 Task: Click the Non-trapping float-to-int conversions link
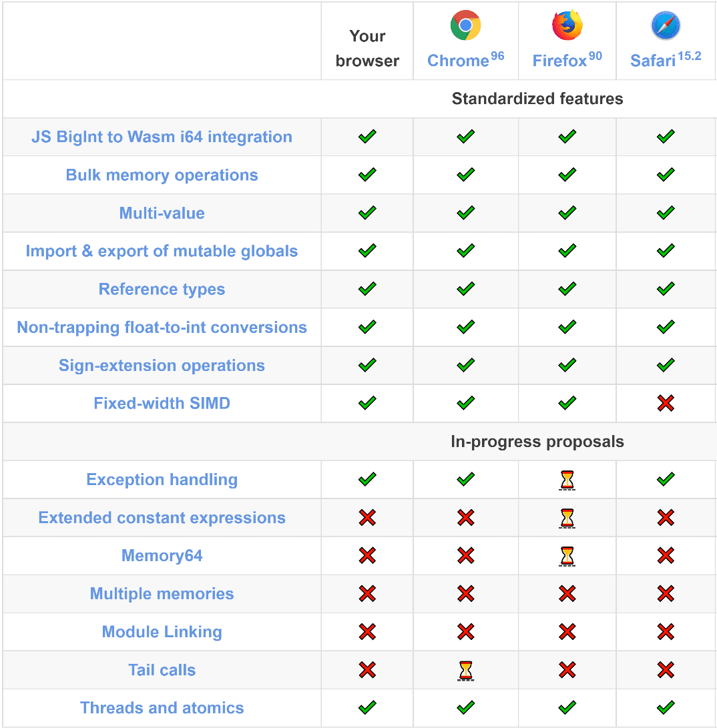tap(162, 327)
